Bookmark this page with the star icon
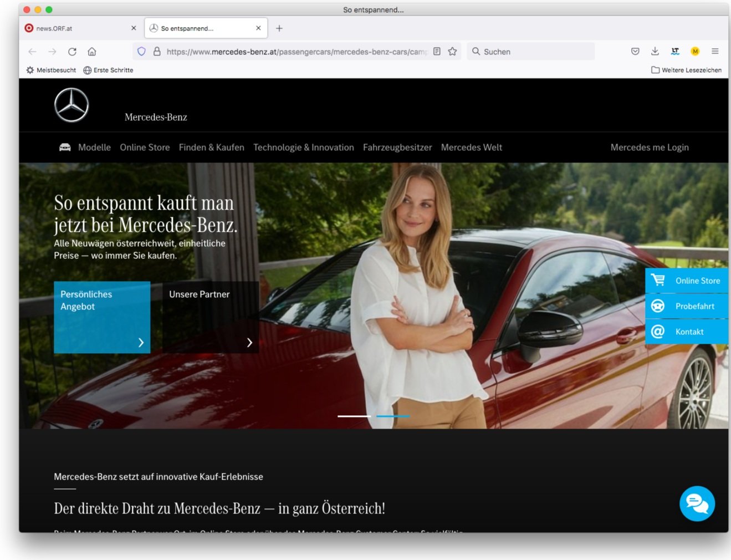The image size is (731, 560). 452,52
